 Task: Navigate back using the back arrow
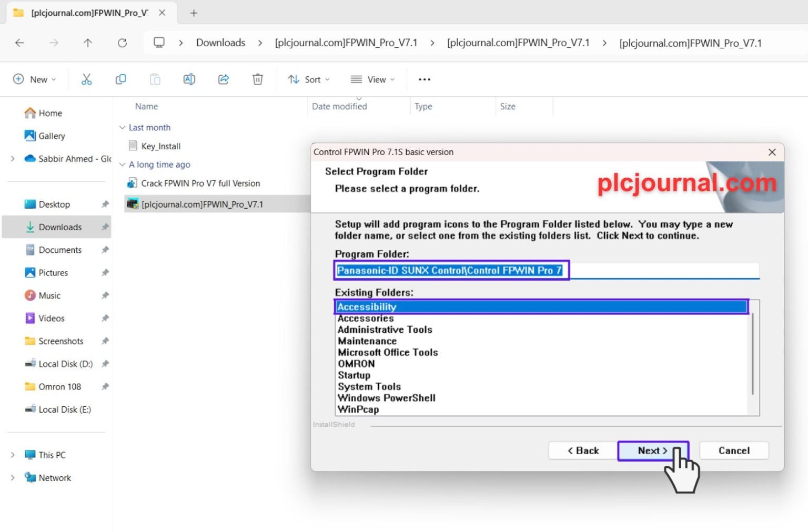[20, 43]
